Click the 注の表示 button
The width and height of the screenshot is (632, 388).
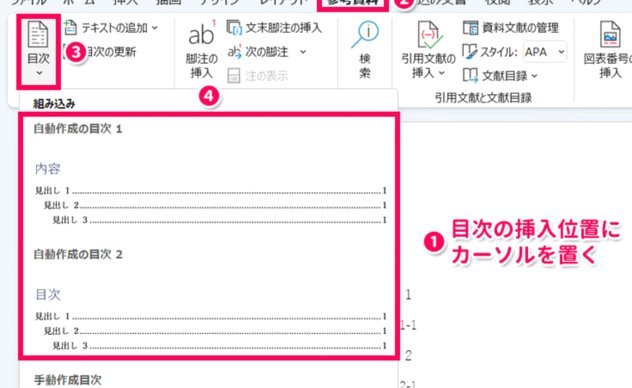pyautogui.click(x=258, y=75)
